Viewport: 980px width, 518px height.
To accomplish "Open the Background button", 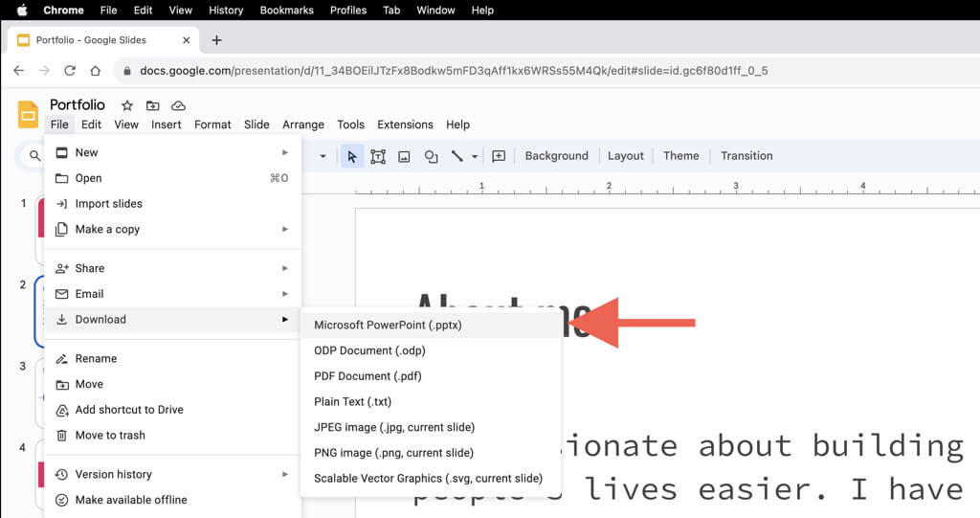I will tap(556, 156).
